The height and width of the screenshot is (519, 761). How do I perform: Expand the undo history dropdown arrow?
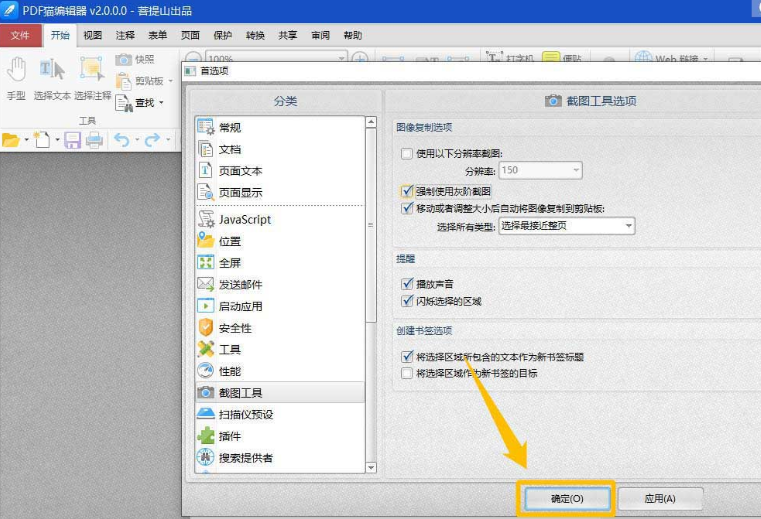137,140
